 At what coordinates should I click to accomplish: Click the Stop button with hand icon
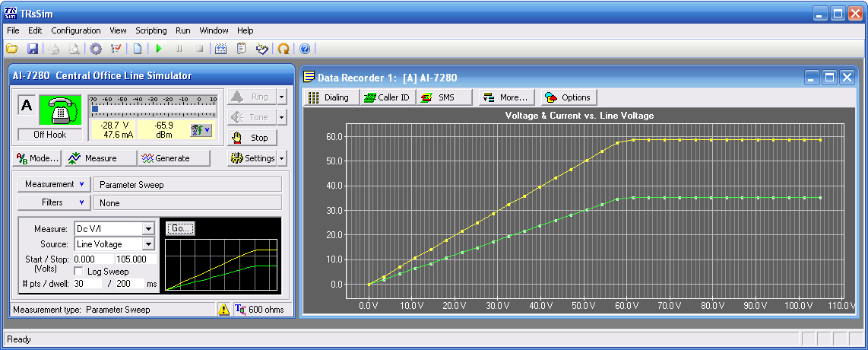[x=252, y=138]
